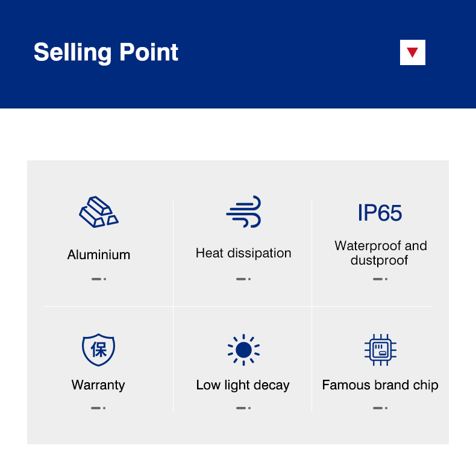Click the warranty shield icon
This screenshot has width=476, height=475.
(98, 350)
